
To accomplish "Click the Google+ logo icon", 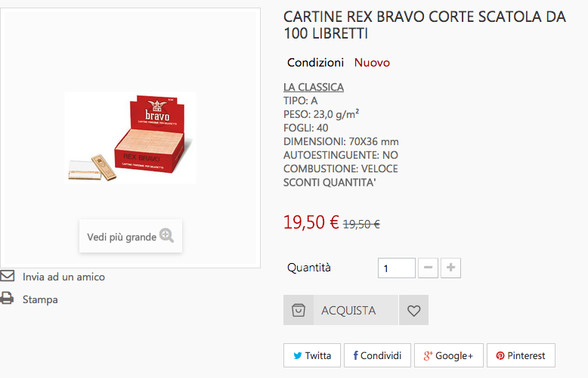I will point(428,355).
